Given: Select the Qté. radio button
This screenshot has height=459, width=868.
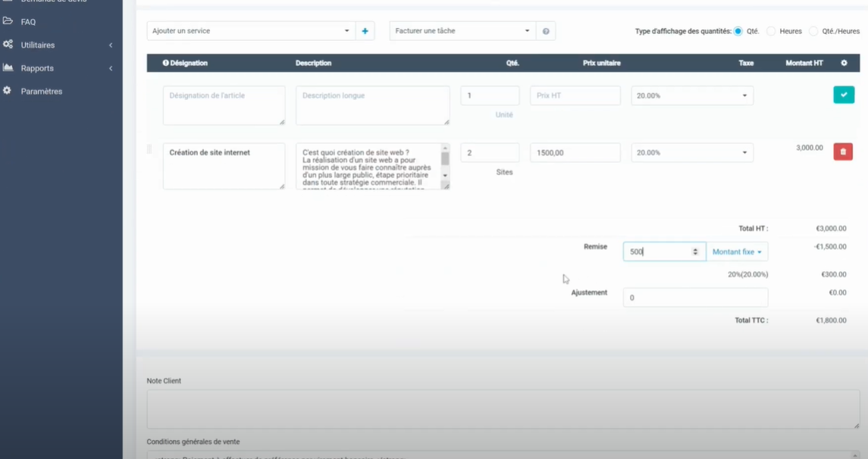Looking at the screenshot, I should 738,31.
